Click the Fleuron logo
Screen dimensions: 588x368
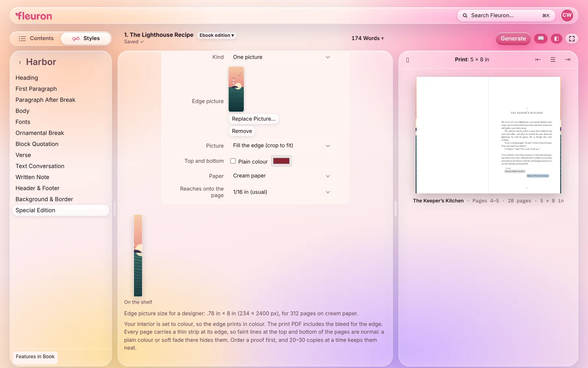tap(34, 16)
